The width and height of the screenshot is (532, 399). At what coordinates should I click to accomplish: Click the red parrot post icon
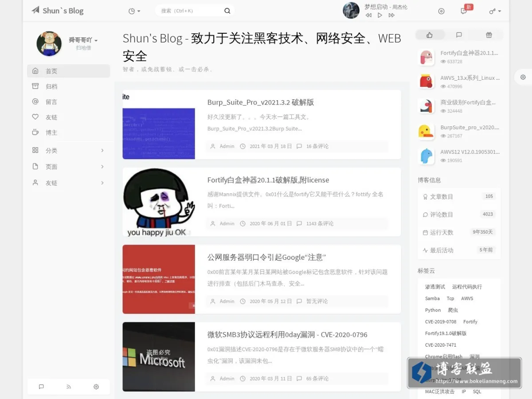[x=426, y=82]
